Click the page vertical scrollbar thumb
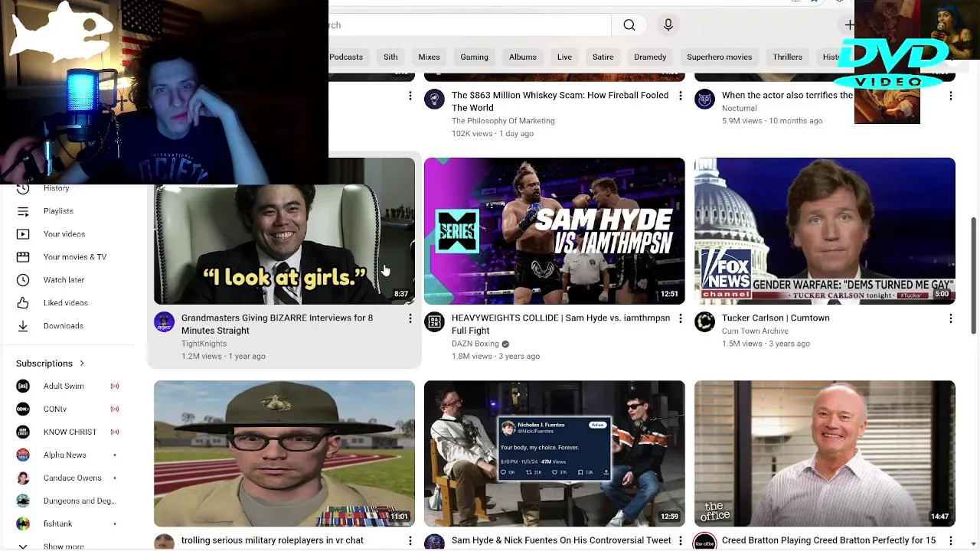 pos(974,275)
